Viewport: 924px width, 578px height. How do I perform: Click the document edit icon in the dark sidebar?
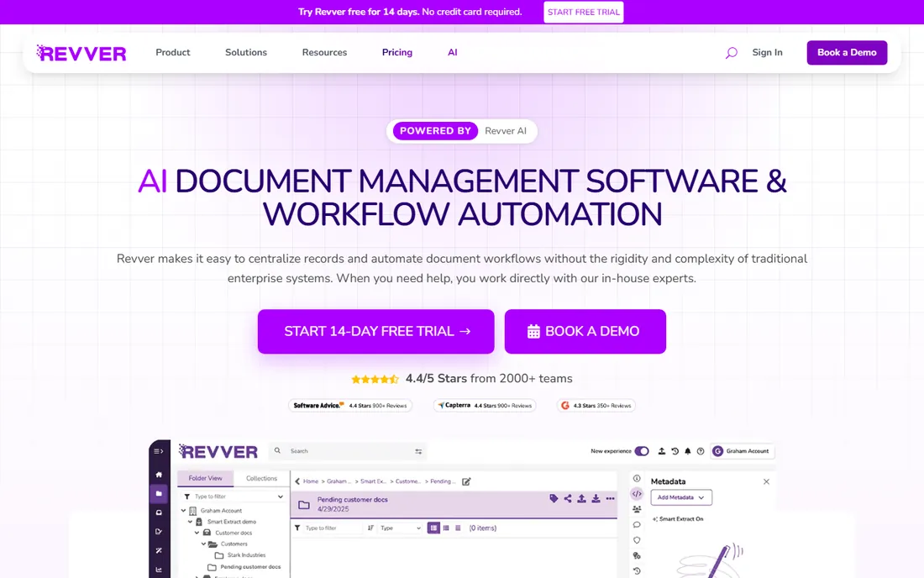(x=159, y=532)
